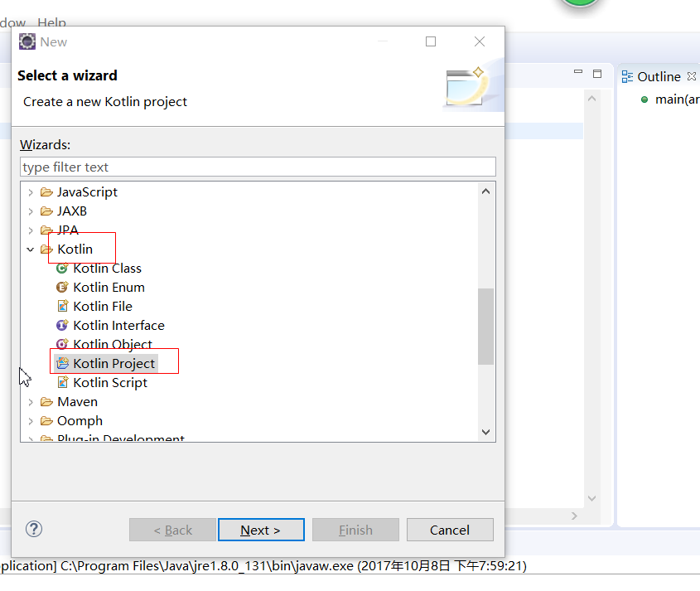700x591 pixels.
Task: Expand the JPA category
Action: [x=31, y=230]
